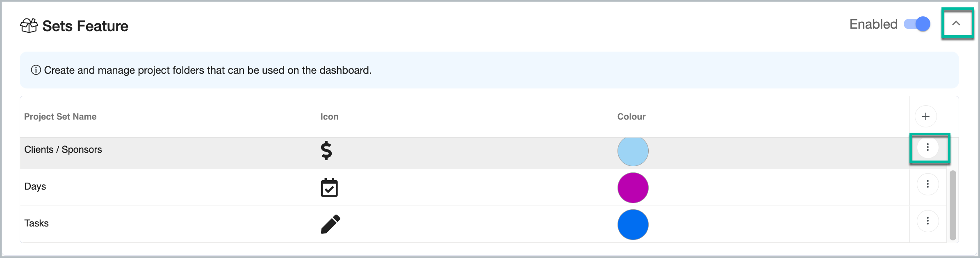Screen dimensions: 980x258
Task: Select the light blue colour for Clients / Sponsors
Action: [x=633, y=151]
